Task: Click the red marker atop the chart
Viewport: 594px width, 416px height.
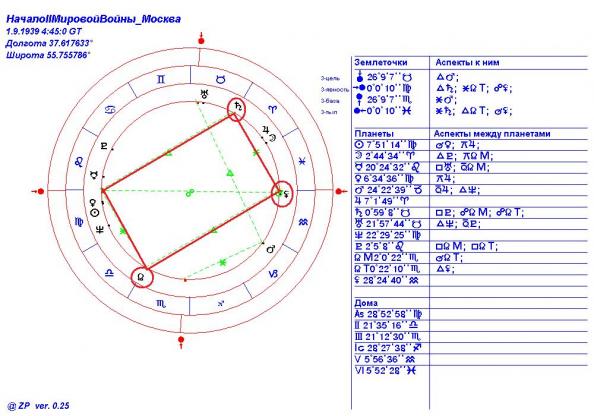Action: click(x=201, y=40)
